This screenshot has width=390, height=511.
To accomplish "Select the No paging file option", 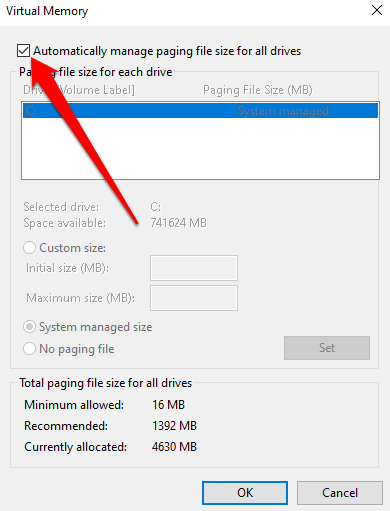I will (x=29, y=349).
